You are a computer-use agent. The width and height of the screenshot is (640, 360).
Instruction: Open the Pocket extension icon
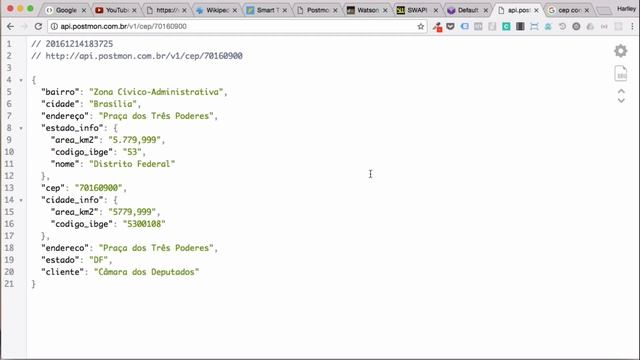coord(450,27)
